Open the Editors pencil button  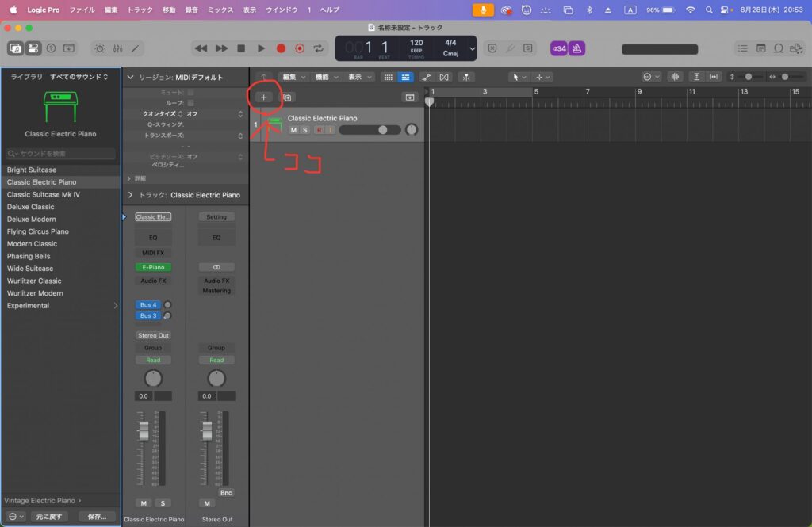(135, 48)
